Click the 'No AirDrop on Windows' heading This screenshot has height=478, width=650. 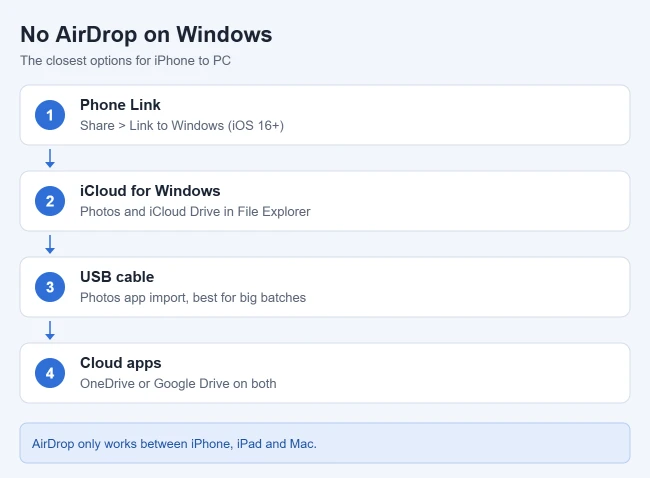click(146, 34)
